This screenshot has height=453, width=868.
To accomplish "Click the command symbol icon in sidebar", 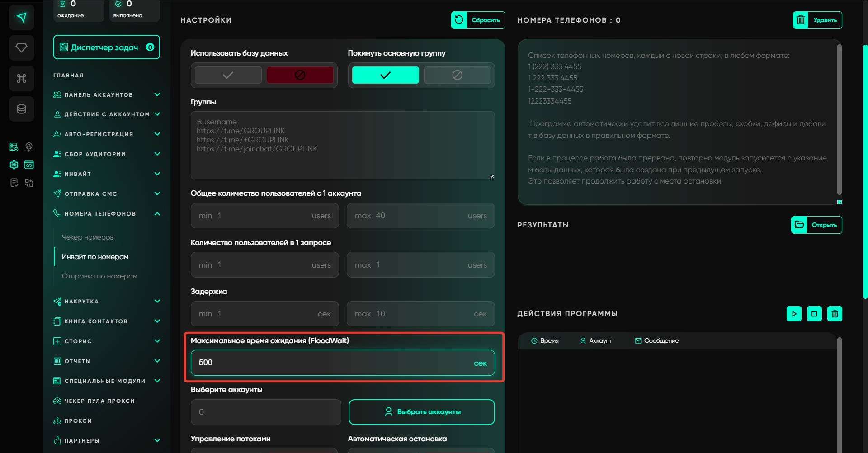I will (x=21, y=79).
